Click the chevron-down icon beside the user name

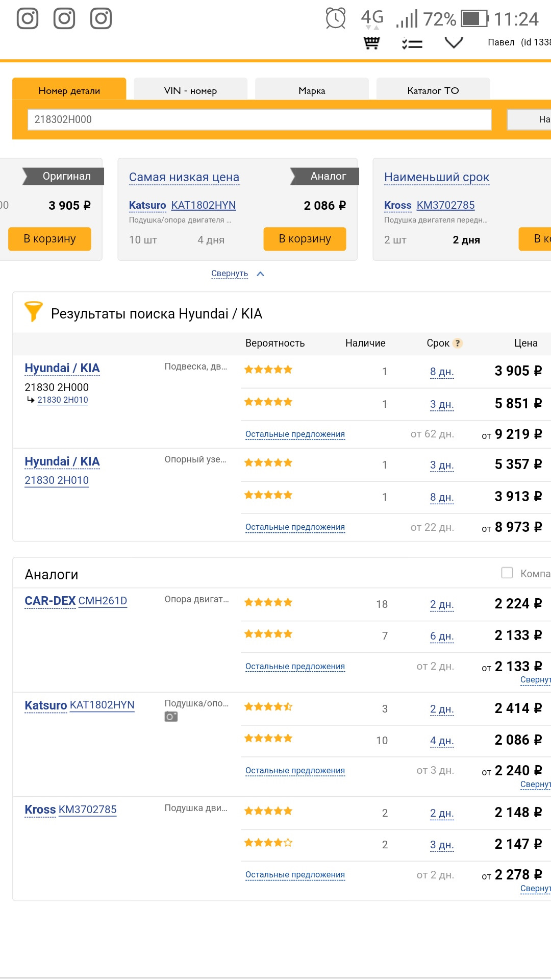[454, 42]
